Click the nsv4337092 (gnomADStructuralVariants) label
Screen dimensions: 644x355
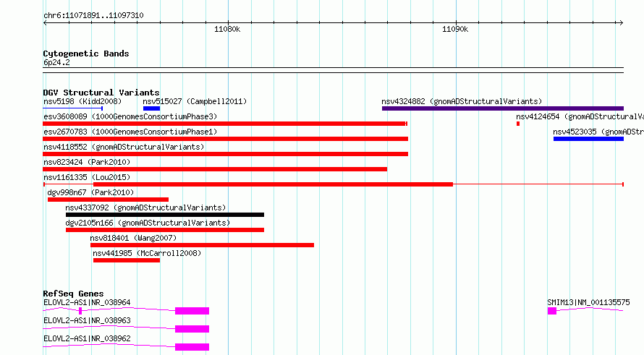tap(145, 208)
